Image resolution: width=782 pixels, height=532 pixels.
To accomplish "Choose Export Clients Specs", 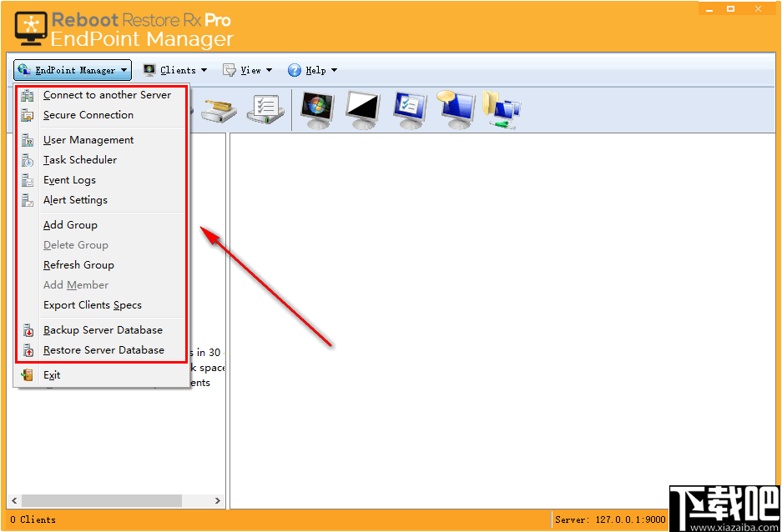I will pos(101,305).
